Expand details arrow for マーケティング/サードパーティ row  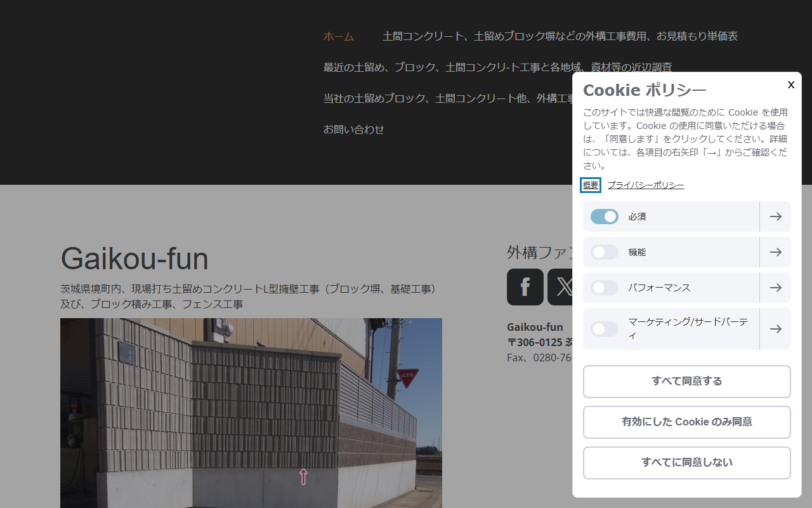775,329
